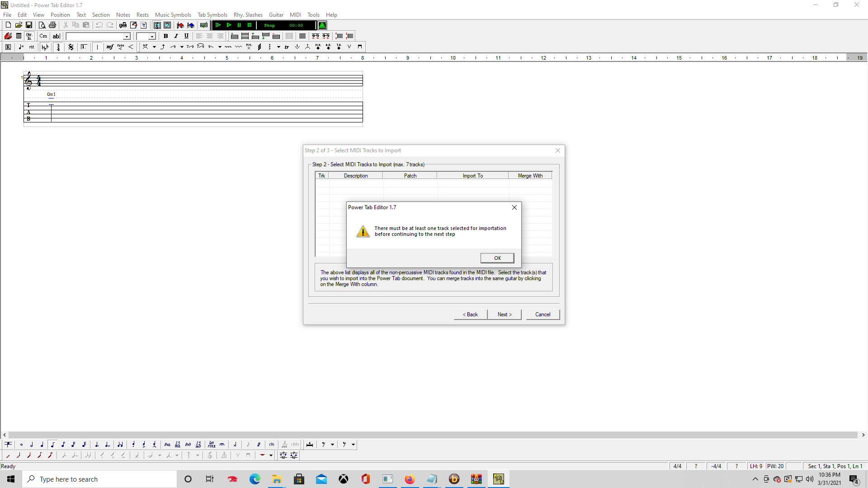Select the quarter note duration
Screen dimensions: 868x488
[x=42, y=445]
